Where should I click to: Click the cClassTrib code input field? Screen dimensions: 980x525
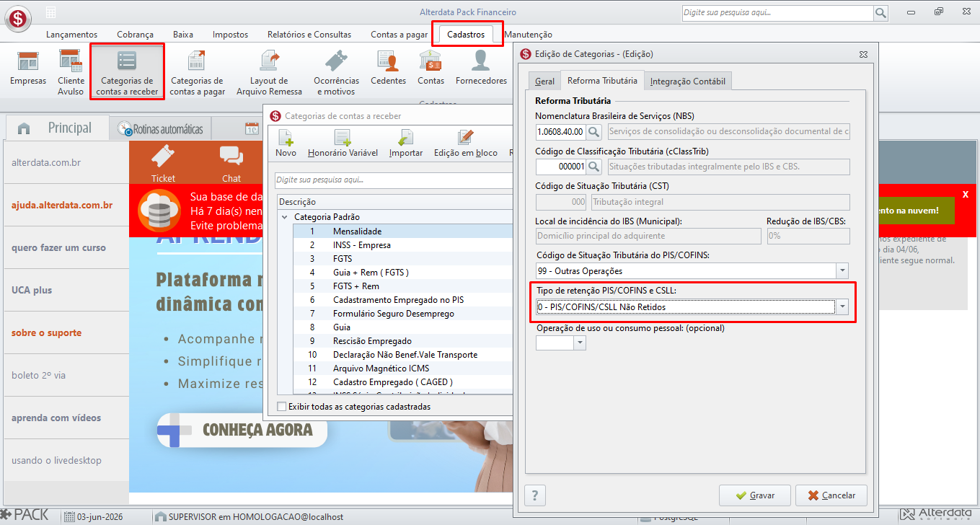click(x=560, y=167)
